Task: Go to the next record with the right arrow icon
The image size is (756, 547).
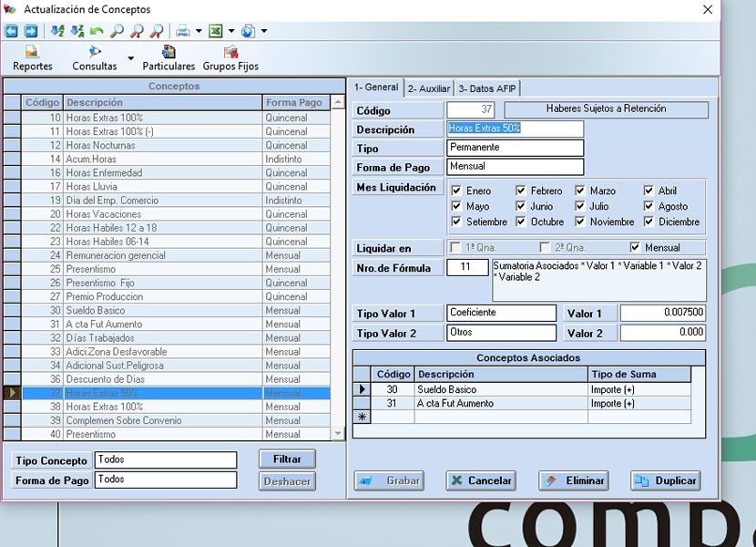Action: pos(31,31)
